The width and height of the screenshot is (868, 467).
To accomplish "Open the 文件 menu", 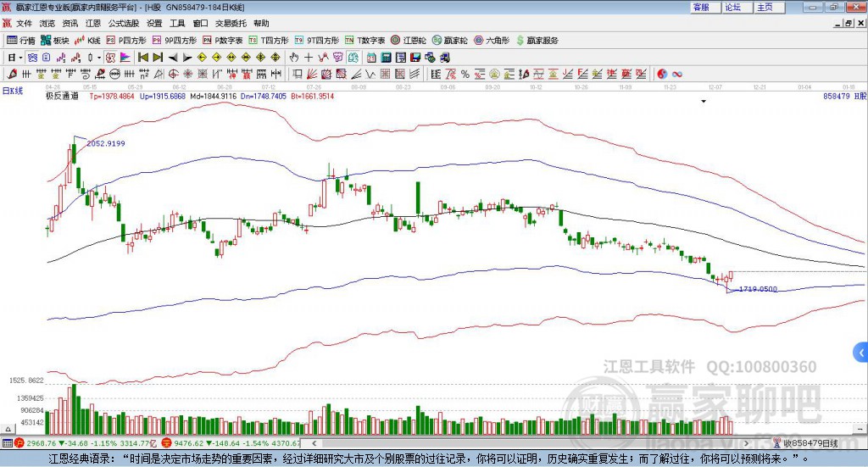I will click(x=24, y=23).
